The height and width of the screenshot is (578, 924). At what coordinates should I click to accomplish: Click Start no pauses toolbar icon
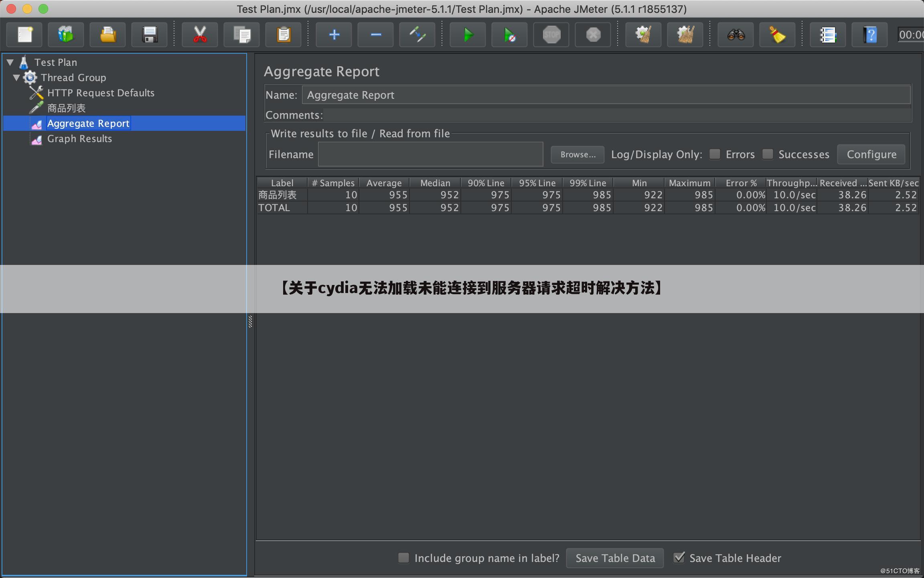509,35
